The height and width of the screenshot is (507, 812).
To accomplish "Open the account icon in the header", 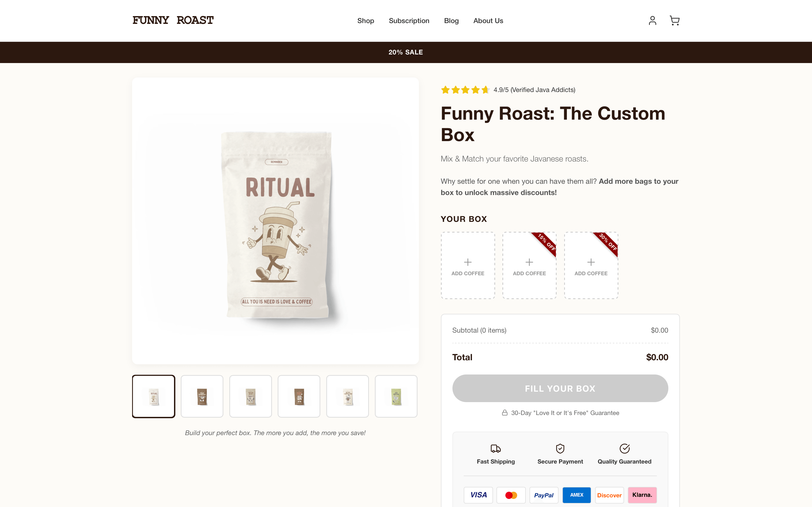I will tap(652, 20).
